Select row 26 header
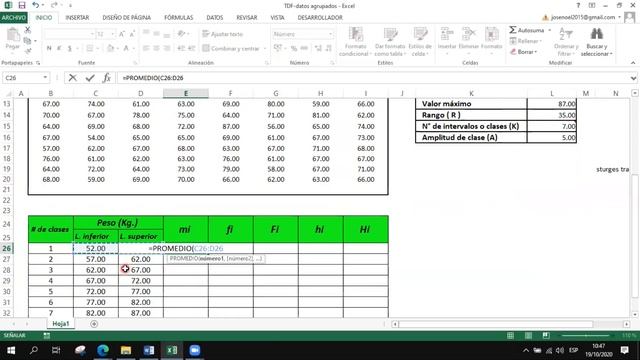Image resolution: width=640 pixels, height=360 pixels. [7, 248]
